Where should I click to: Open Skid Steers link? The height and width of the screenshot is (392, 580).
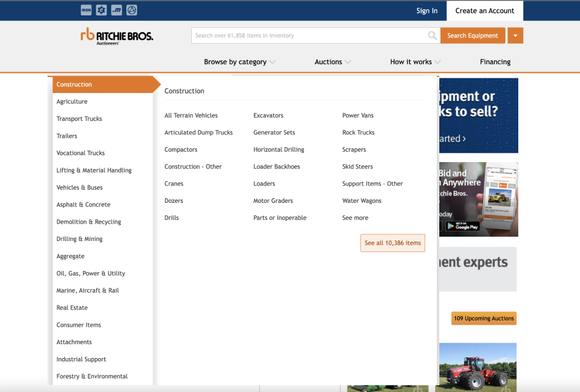pos(357,166)
